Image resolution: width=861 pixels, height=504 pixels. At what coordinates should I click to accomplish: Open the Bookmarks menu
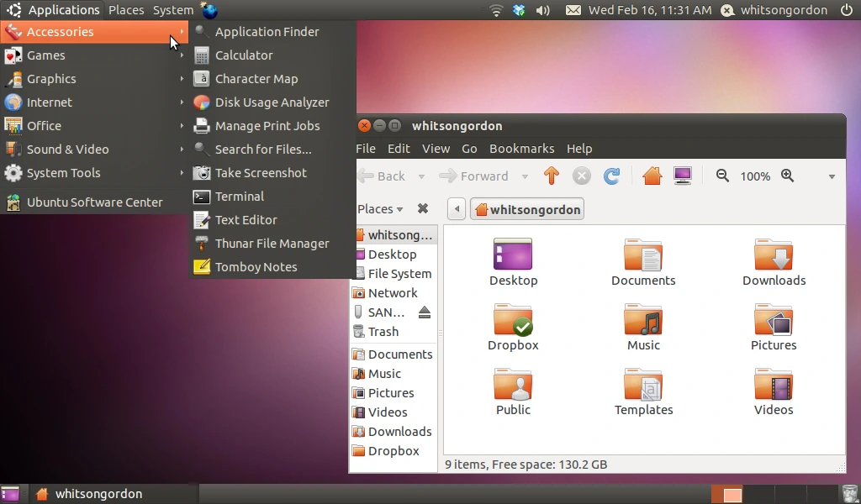click(521, 149)
